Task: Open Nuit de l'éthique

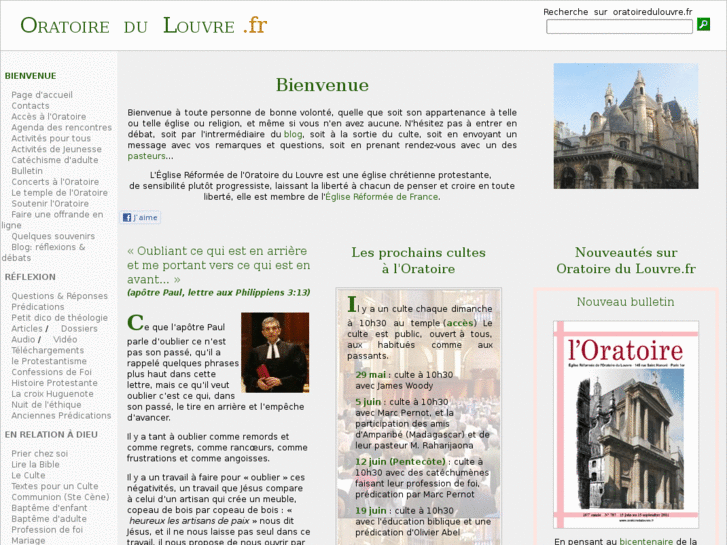Action: [x=46, y=405]
